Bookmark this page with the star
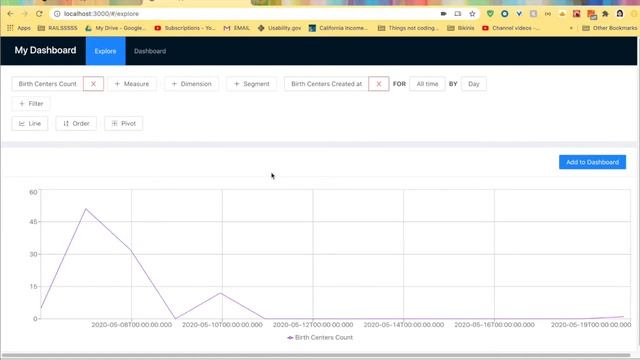The width and height of the screenshot is (640, 360). point(472,13)
